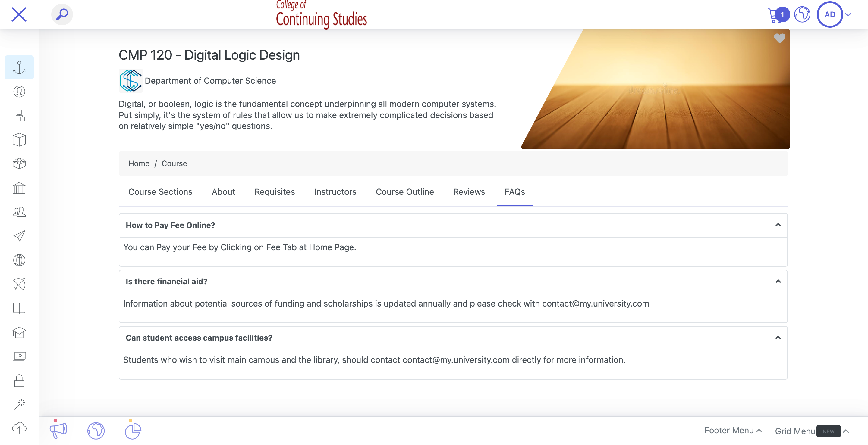Open the AD user avatar menu
This screenshot has width=868, height=445.
830,14
